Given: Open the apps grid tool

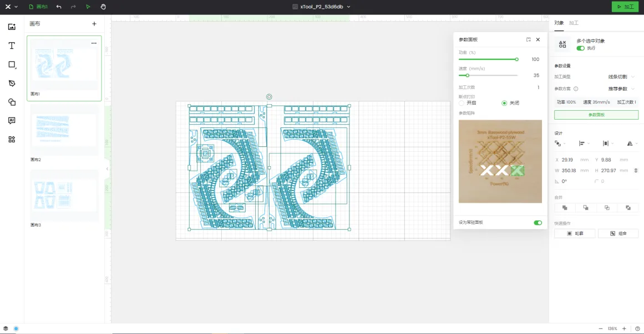Looking at the screenshot, I should pos(12,140).
